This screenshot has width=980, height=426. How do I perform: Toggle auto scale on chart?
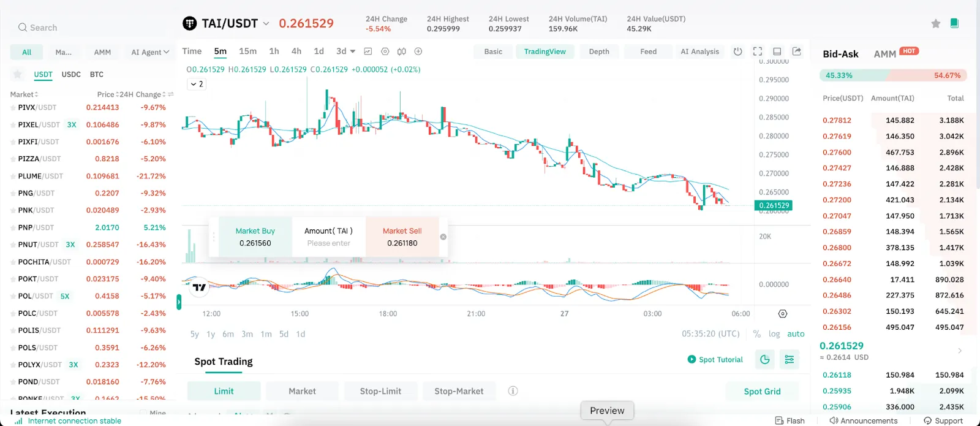tap(796, 334)
